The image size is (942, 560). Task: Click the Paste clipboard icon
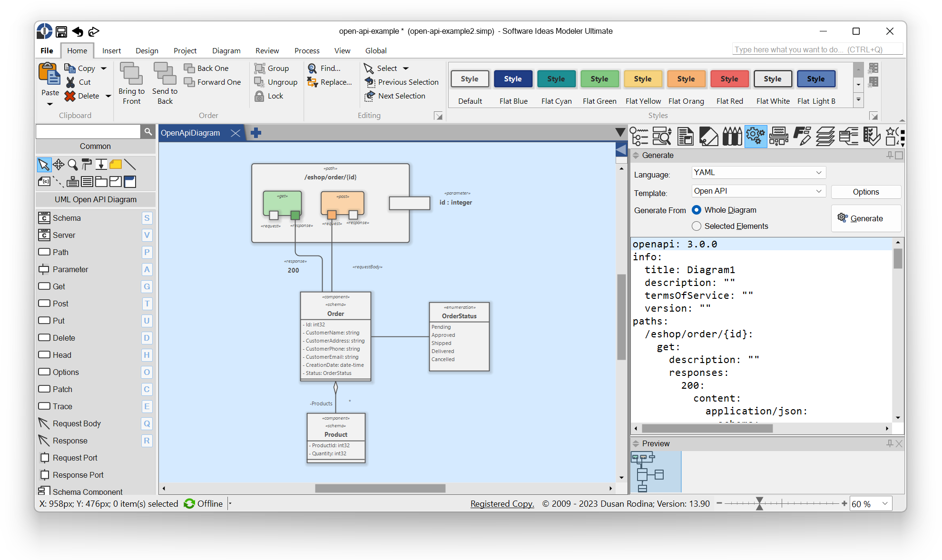[49, 75]
